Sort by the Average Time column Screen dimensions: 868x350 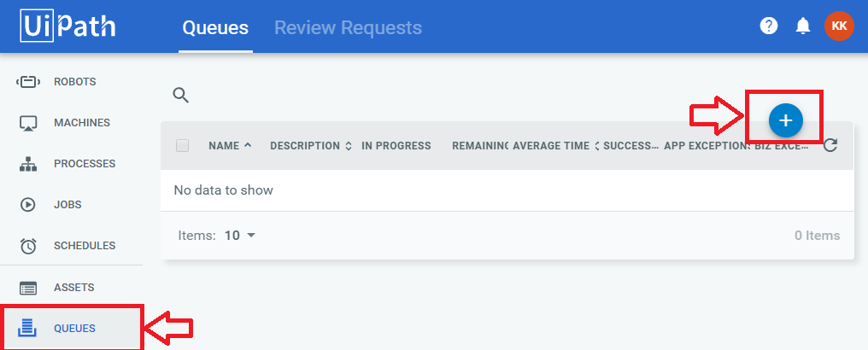click(556, 146)
